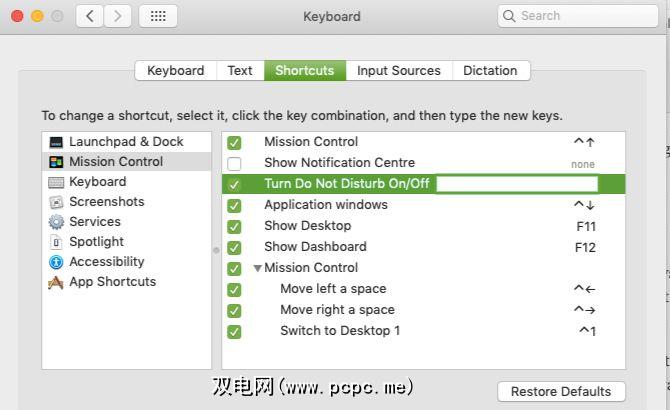Open the App Shortcuts category icon
Screen dimensions: 670x410
[56, 282]
